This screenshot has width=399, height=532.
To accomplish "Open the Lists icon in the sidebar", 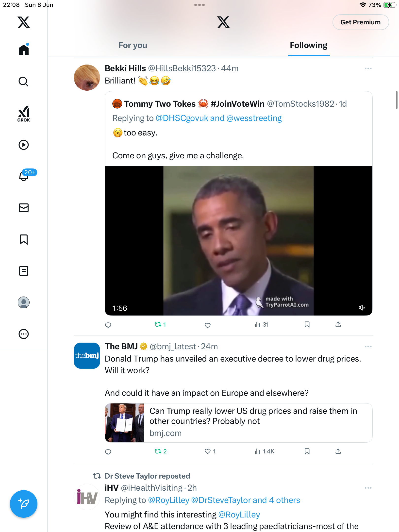I will point(24,271).
